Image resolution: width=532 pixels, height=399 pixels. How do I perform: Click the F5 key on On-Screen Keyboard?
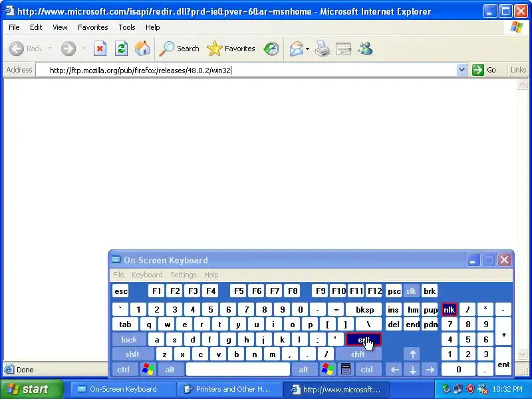[x=239, y=291]
